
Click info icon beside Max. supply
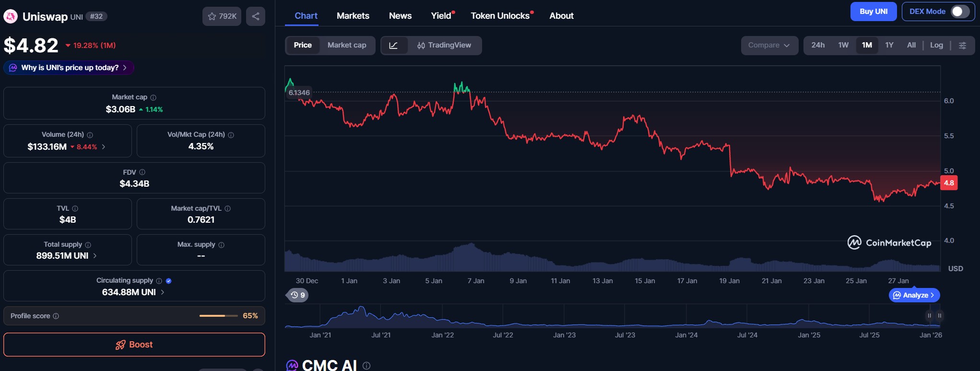(222, 245)
